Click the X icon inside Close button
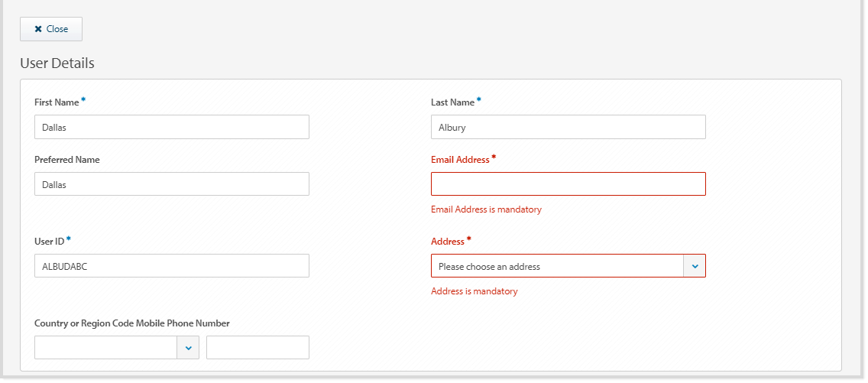This screenshot has height=383, width=868. click(38, 29)
